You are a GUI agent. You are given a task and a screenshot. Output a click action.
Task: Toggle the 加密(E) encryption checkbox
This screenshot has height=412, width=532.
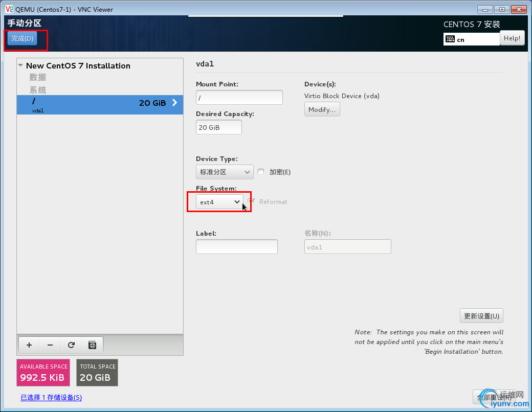coord(261,172)
